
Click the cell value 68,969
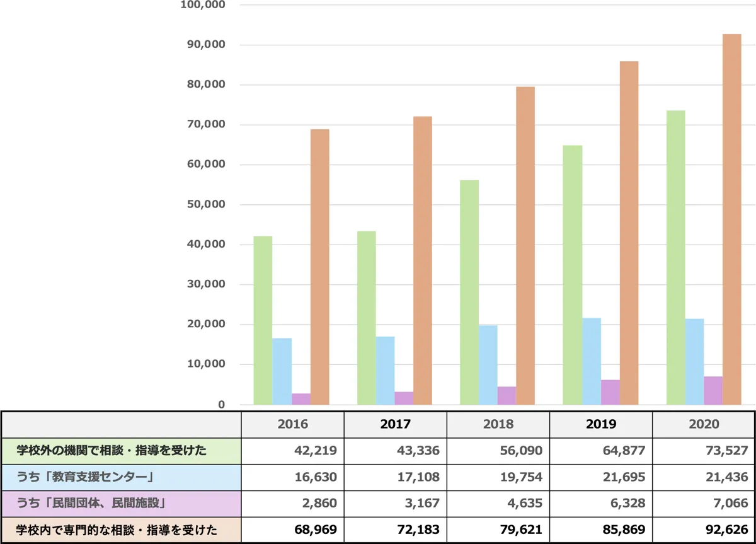click(x=316, y=531)
